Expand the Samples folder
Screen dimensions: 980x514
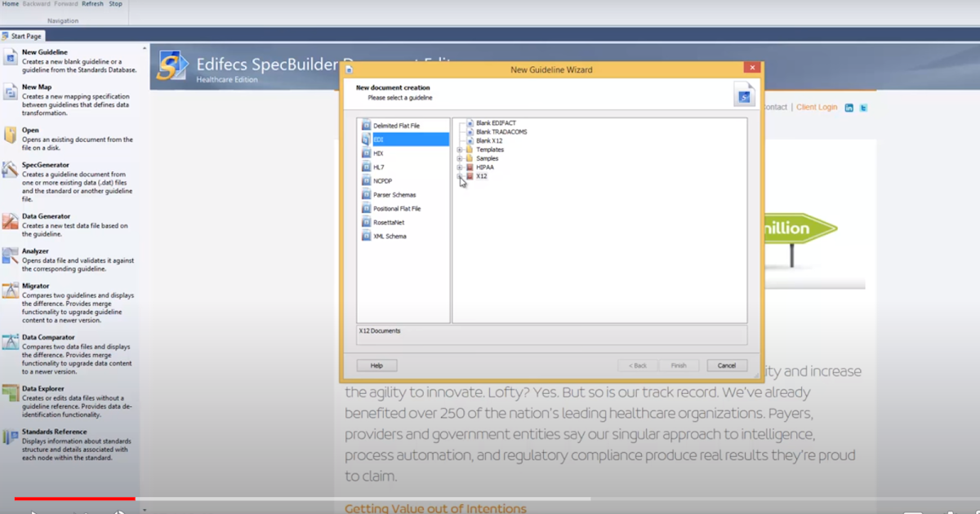coord(461,158)
